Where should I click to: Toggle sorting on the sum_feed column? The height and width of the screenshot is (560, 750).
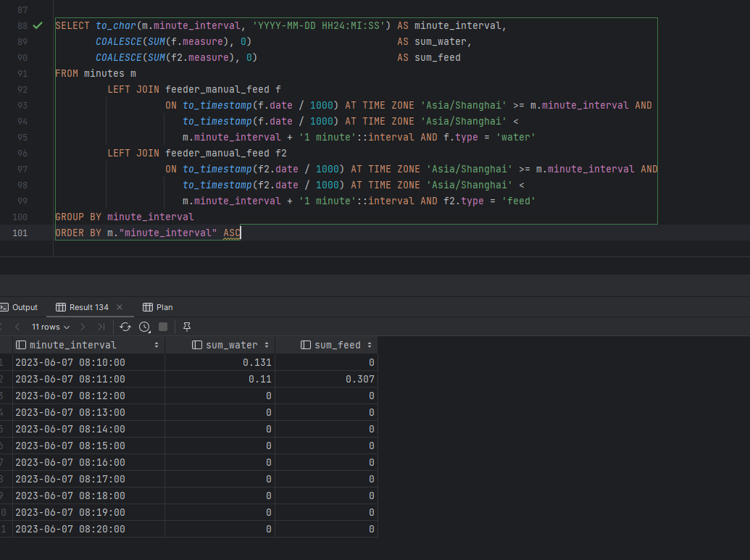(x=371, y=345)
